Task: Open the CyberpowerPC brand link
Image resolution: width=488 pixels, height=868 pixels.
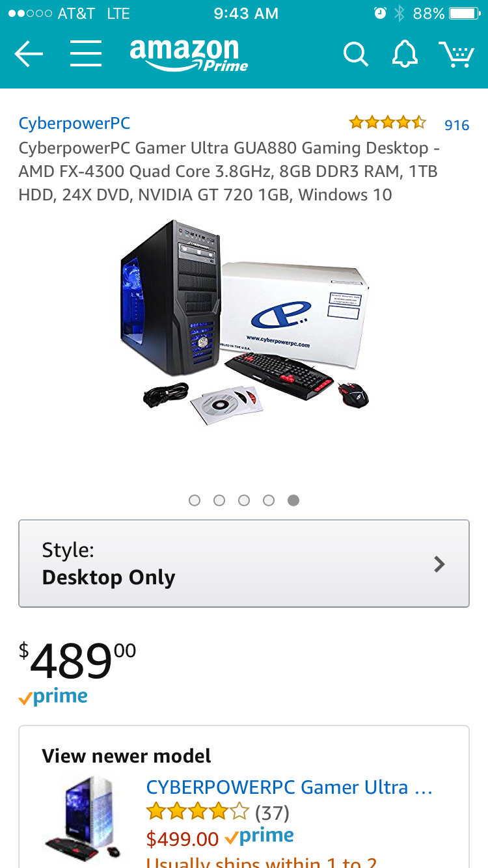Action: [74, 123]
